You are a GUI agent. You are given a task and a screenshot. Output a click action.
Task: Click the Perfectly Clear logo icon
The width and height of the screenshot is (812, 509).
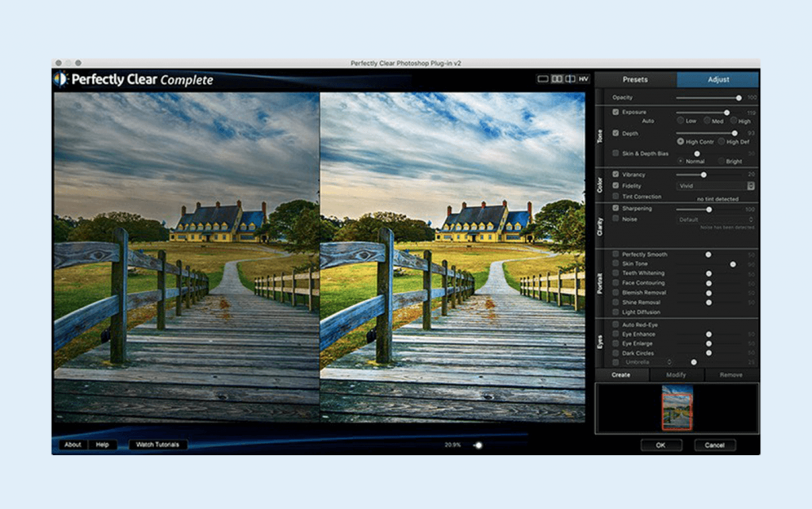(x=61, y=79)
